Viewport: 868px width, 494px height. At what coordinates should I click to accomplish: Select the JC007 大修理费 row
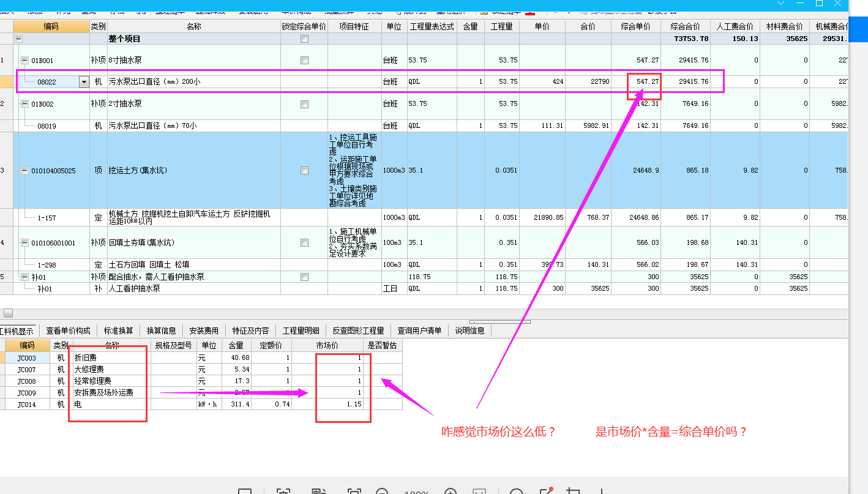(201, 369)
